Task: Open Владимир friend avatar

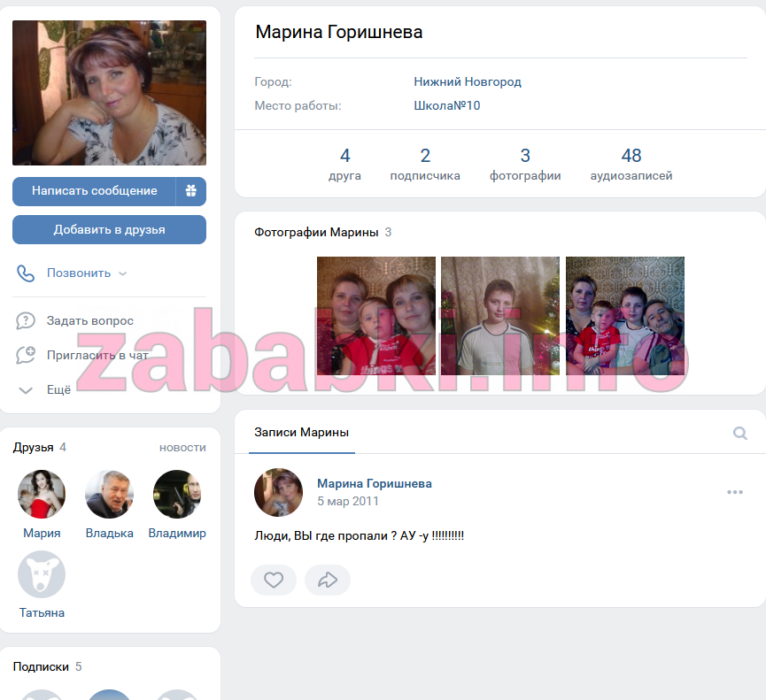Action: [177, 494]
